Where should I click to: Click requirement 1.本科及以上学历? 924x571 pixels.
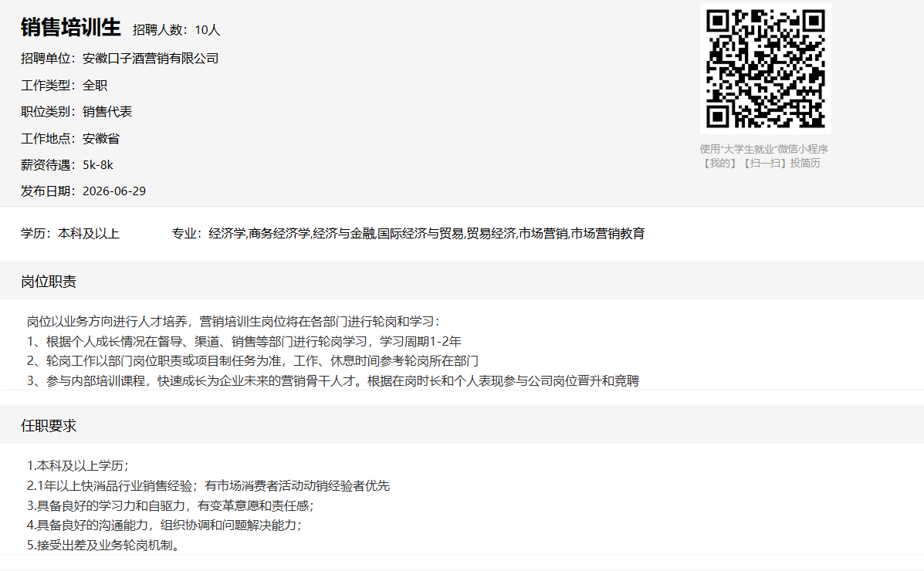[x=78, y=466]
